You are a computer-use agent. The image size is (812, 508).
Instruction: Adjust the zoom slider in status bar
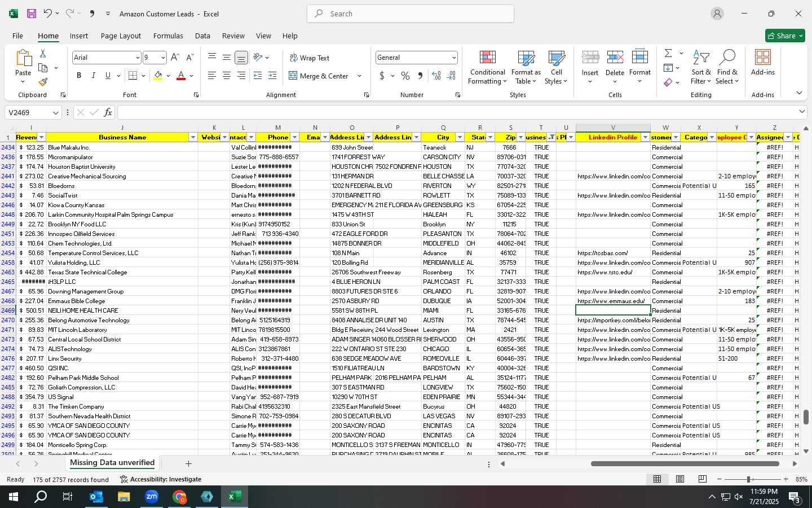[749, 479]
